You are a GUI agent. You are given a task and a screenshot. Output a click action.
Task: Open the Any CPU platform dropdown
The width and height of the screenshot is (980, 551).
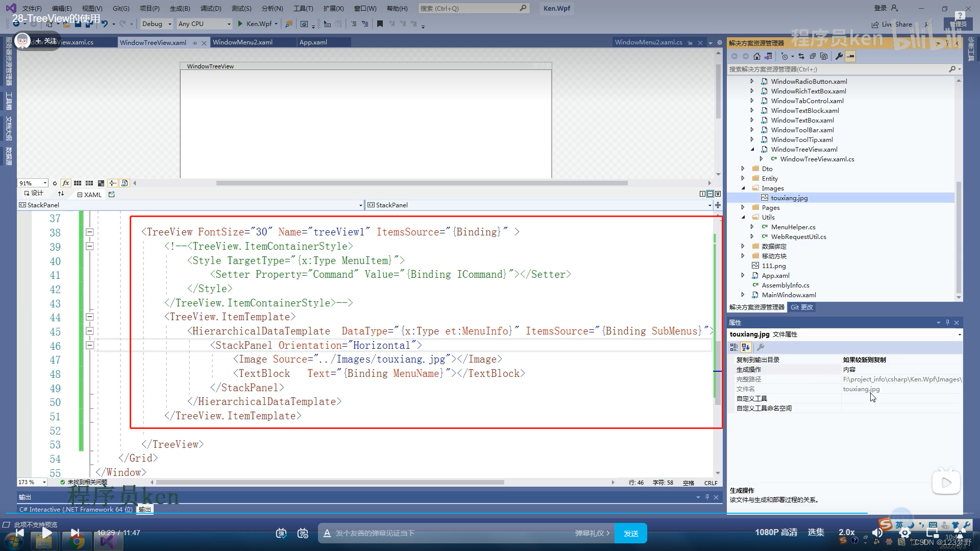click(x=204, y=23)
